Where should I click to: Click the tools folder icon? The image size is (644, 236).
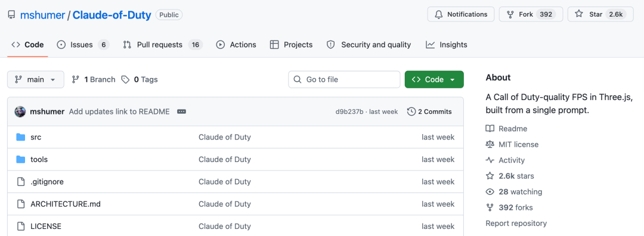(x=20, y=159)
